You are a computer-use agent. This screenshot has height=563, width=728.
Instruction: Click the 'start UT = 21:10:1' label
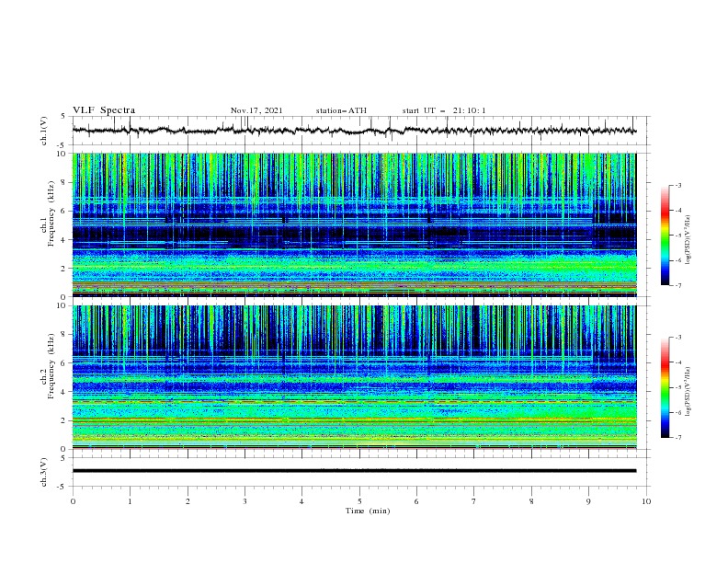point(444,110)
